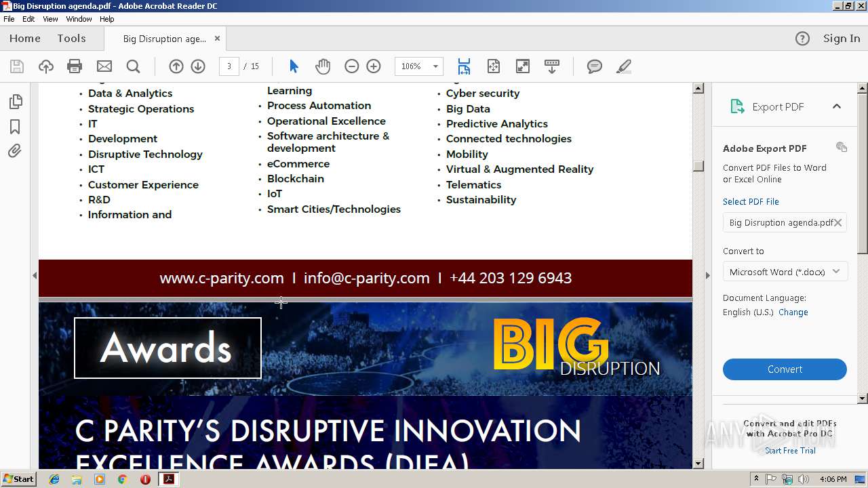Viewport: 868px width, 488px height.
Task: Switch to the Tools tab
Action: click(71, 39)
